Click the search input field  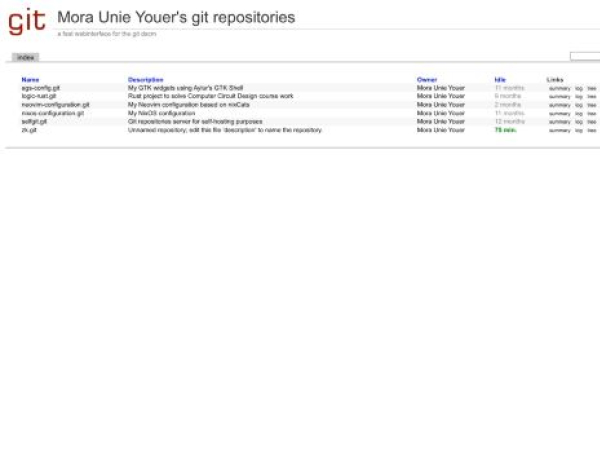pos(585,56)
